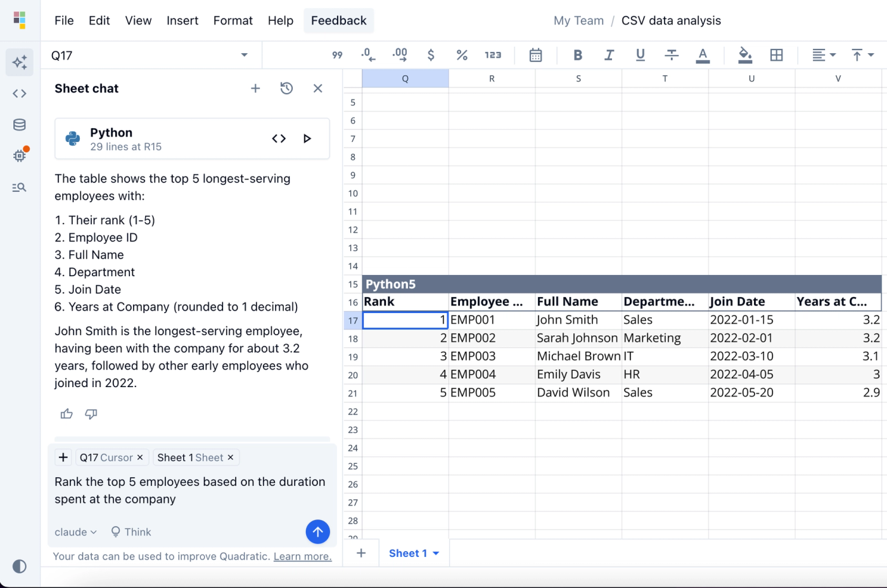Close the Sheet chat panel
The height and width of the screenshot is (588, 887).
[x=318, y=89]
